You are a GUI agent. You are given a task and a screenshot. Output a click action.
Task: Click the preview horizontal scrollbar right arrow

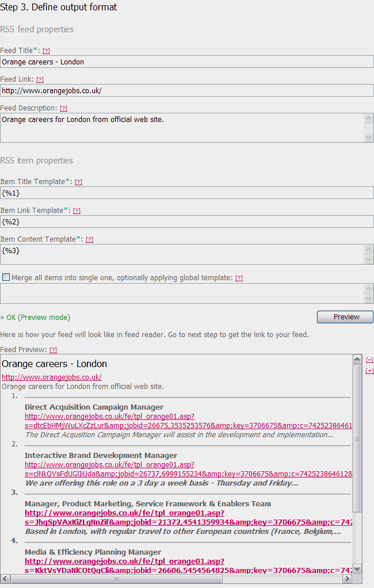[348, 578]
